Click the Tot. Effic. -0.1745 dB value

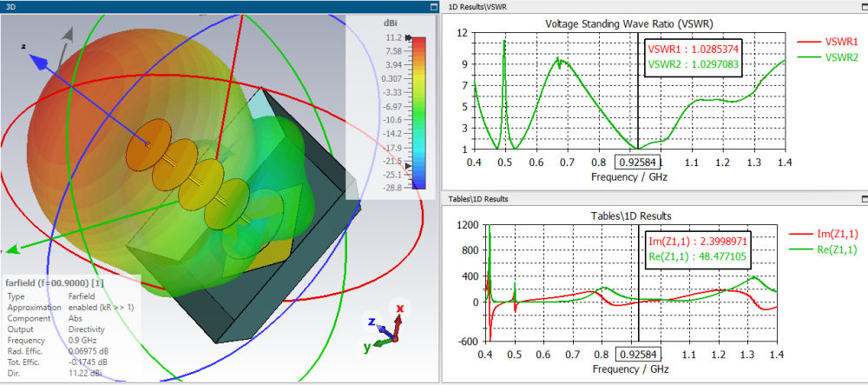[89, 362]
